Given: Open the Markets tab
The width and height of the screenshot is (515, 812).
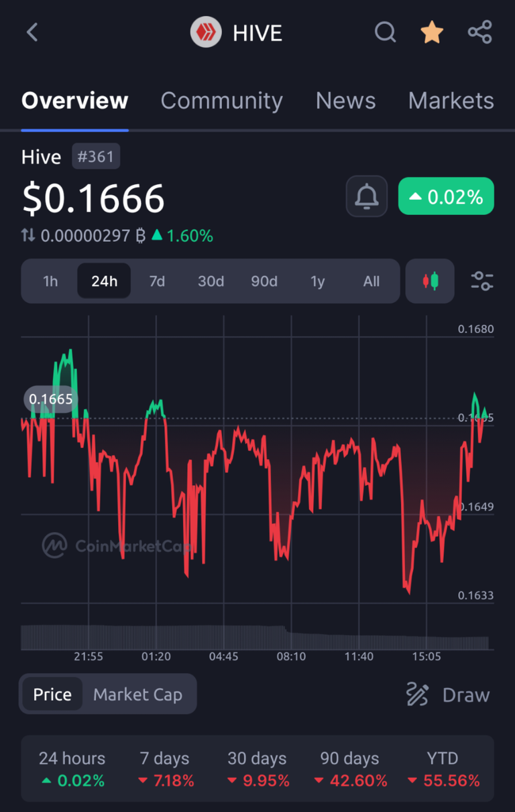Looking at the screenshot, I should pyautogui.click(x=451, y=100).
